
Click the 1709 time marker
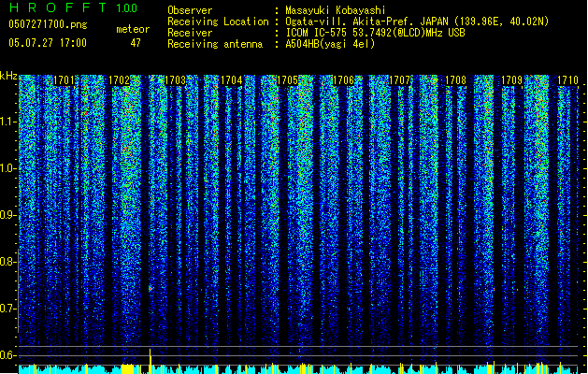(512, 80)
